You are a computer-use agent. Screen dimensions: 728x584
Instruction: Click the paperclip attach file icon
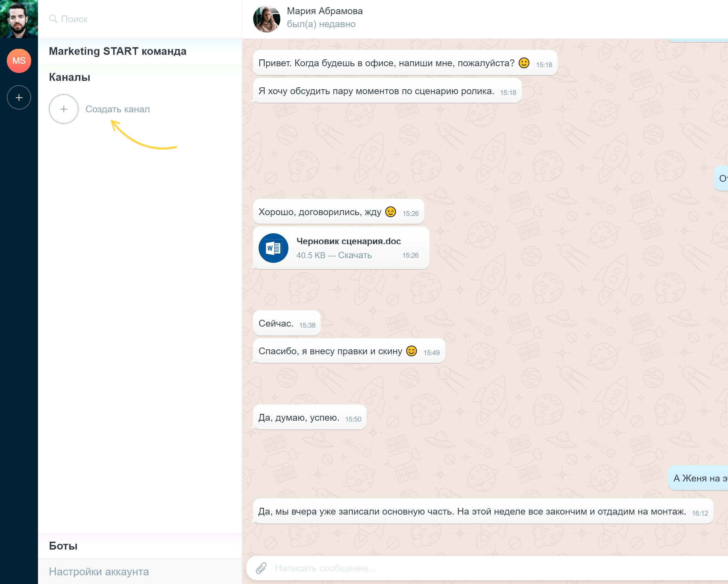coord(261,568)
